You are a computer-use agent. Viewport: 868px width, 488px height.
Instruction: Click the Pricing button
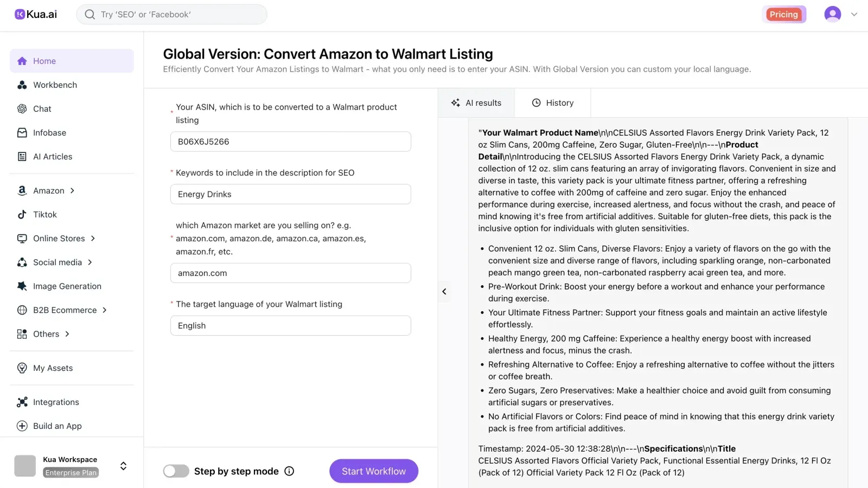[x=784, y=15]
